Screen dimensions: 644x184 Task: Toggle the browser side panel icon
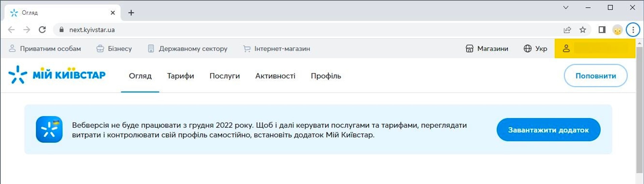coord(602,30)
